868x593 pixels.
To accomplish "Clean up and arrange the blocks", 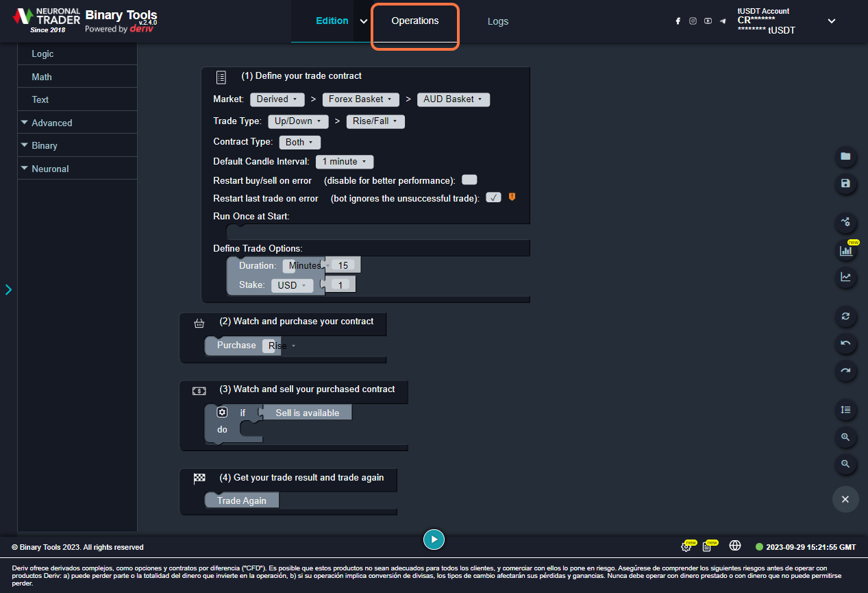I will (845, 410).
